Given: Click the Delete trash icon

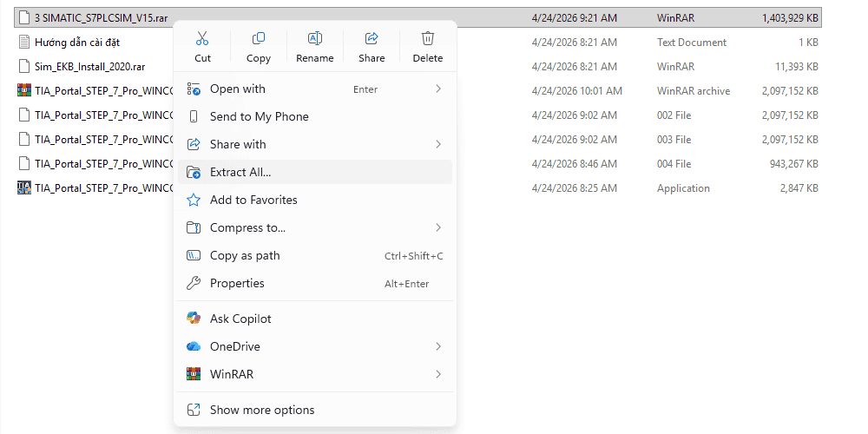Looking at the screenshot, I should point(428,39).
